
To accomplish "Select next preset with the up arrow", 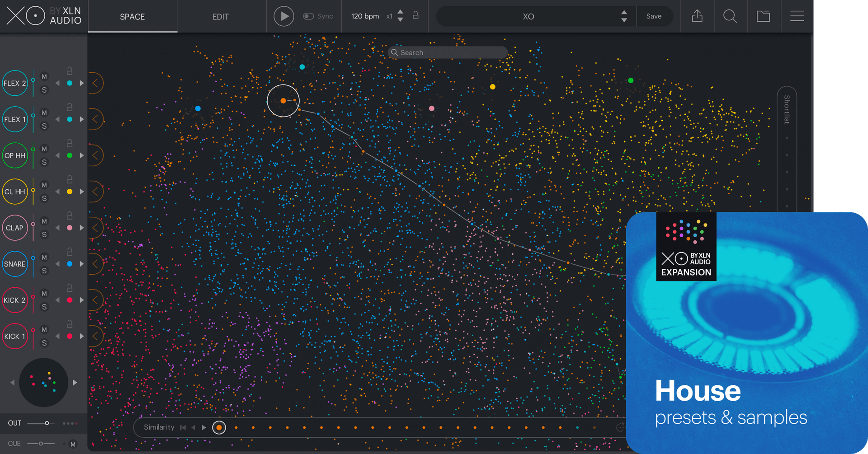I will click(624, 12).
